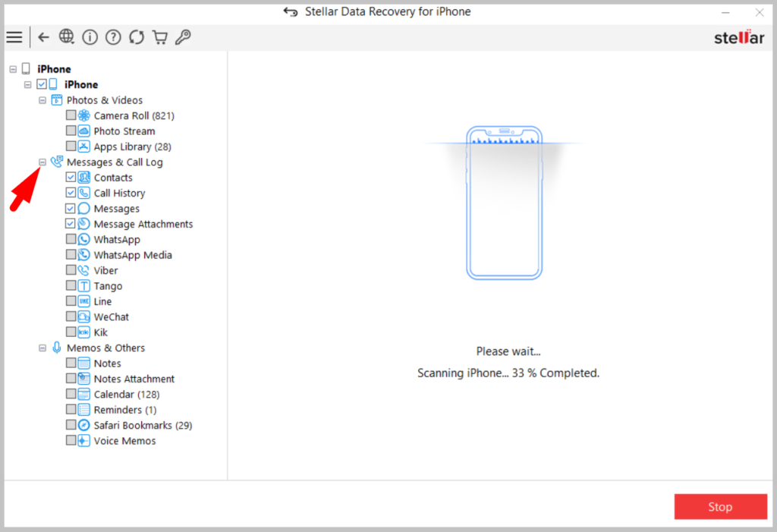Check the Photo Stream checkbox
777x532 pixels.
71,131
